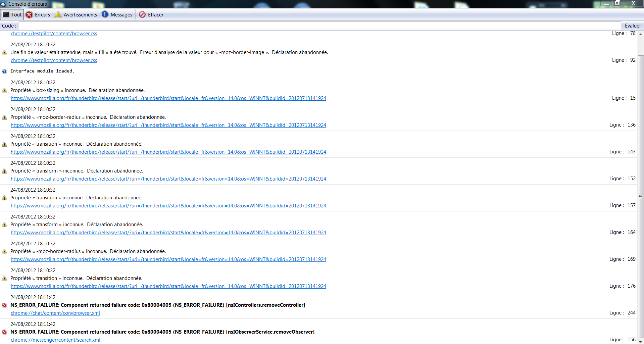Click warning icon of line 143 transition entry

pos(4,144)
